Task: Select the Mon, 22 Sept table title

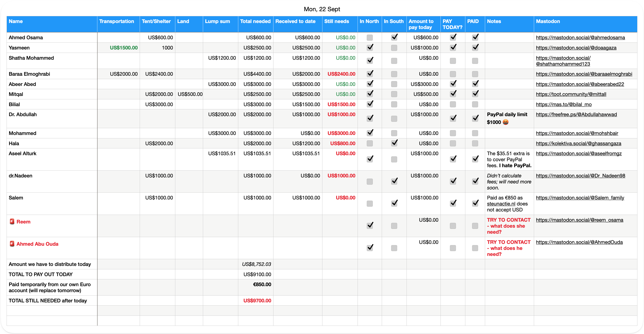Action: [x=322, y=9]
